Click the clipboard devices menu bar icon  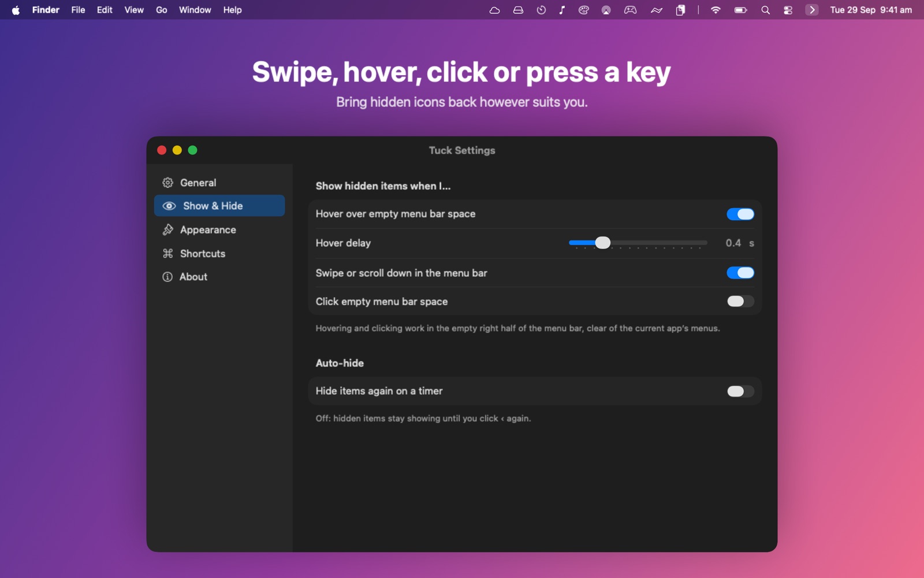point(680,10)
